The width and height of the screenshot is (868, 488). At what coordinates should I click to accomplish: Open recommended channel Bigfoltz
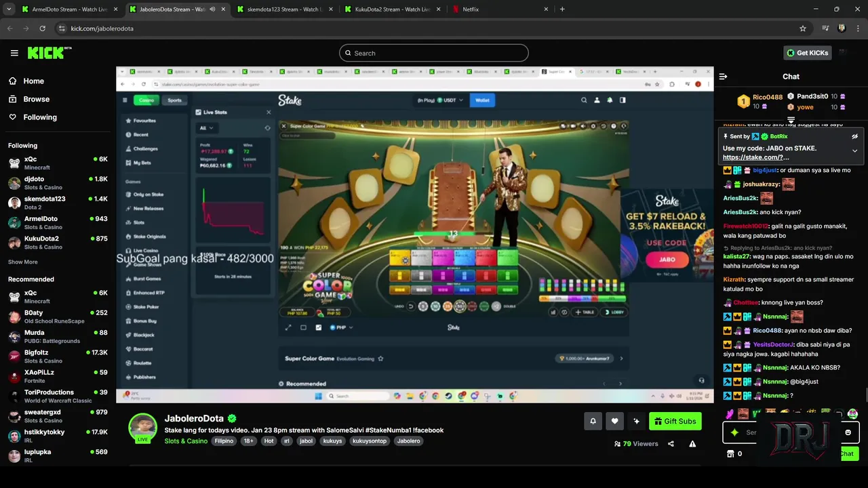pos(58,357)
